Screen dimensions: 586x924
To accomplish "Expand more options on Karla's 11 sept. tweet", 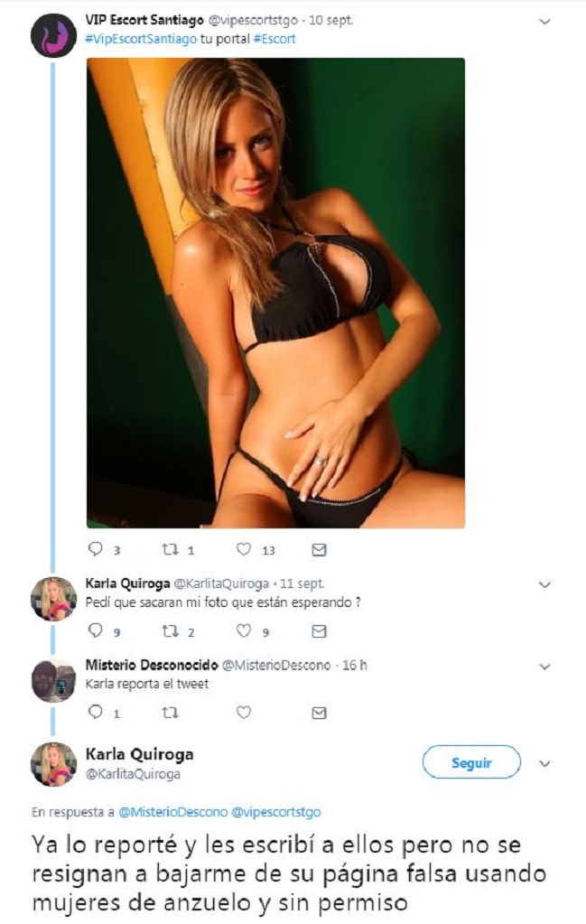I will [x=544, y=584].
